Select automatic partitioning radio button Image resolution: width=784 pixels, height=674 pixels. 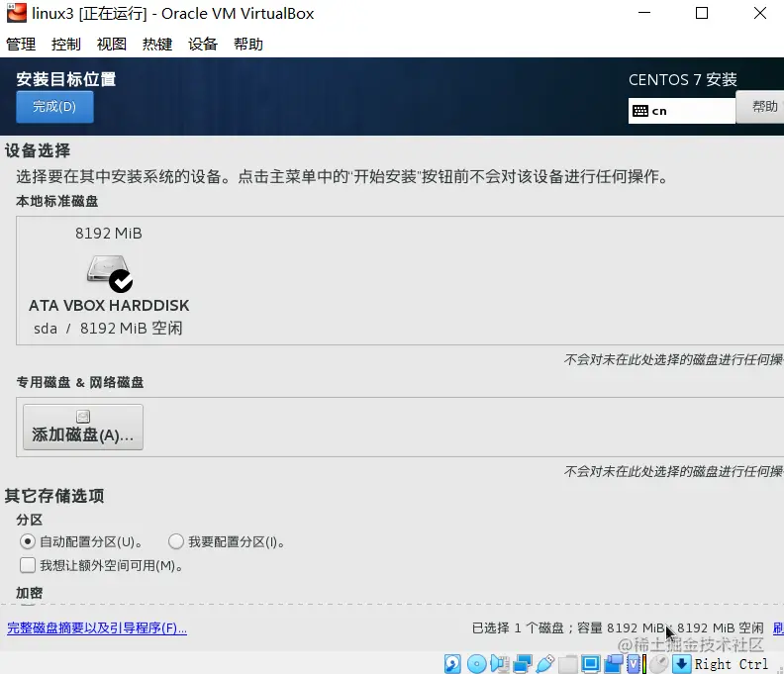pyautogui.click(x=28, y=541)
